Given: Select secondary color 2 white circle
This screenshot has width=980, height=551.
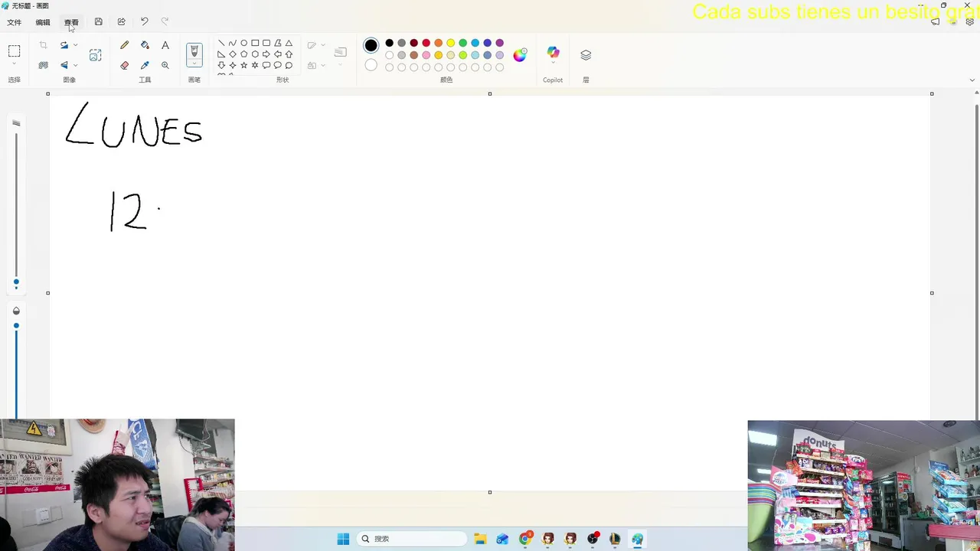Looking at the screenshot, I should (371, 65).
